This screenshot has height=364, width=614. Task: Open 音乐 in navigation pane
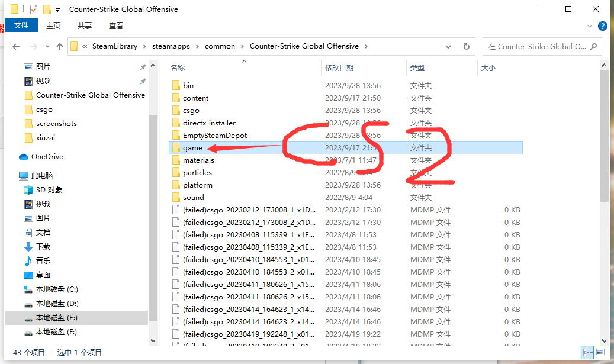pyautogui.click(x=43, y=260)
